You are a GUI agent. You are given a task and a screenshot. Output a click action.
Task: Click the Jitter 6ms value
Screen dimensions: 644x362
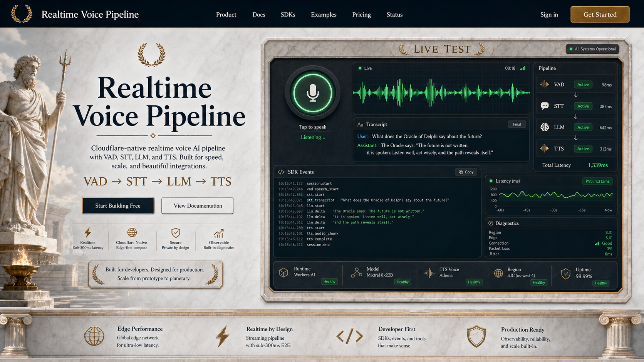[609, 254]
